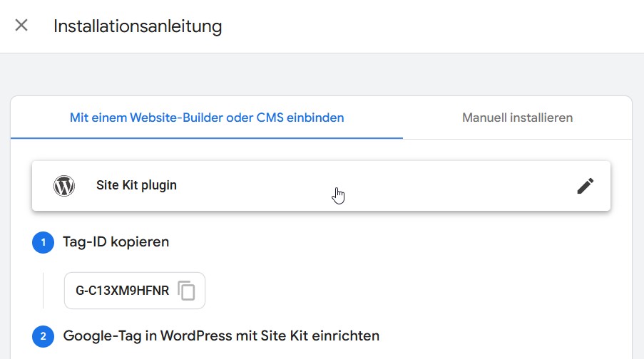Switch to the 'Manuell installieren' tab
The image size is (644, 359).
(x=517, y=118)
